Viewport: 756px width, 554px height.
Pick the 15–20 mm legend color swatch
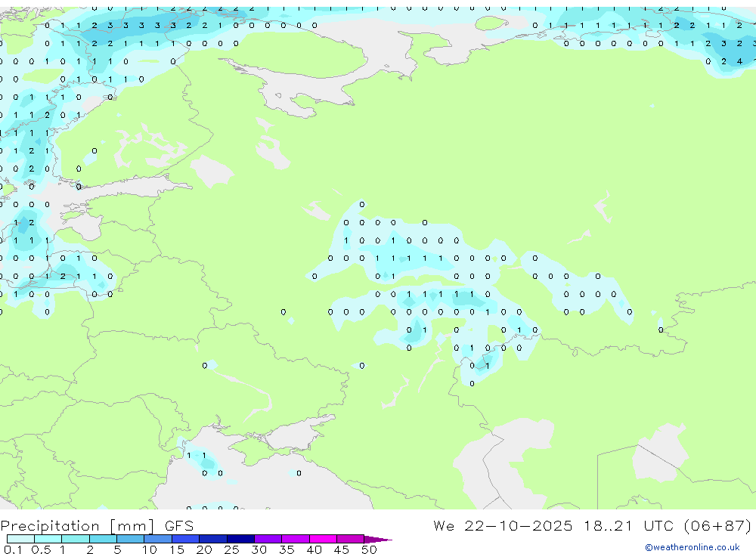(x=186, y=539)
